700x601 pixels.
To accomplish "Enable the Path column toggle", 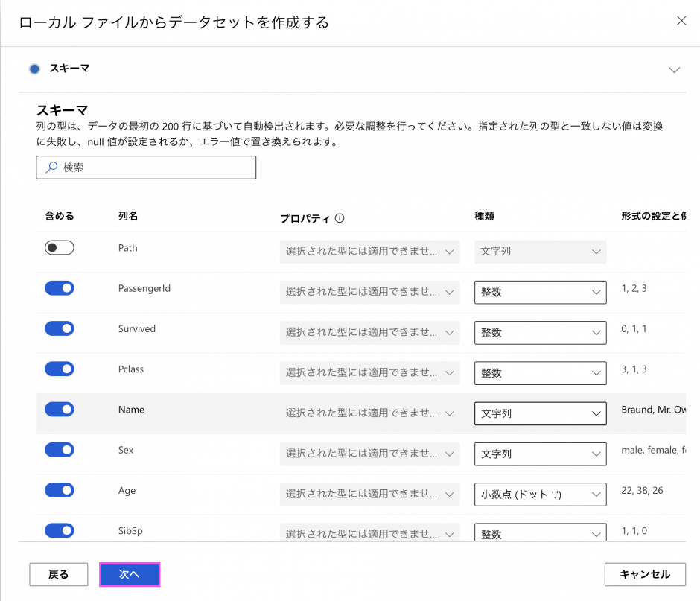I will pyautogui.click(x=60, y=248).
